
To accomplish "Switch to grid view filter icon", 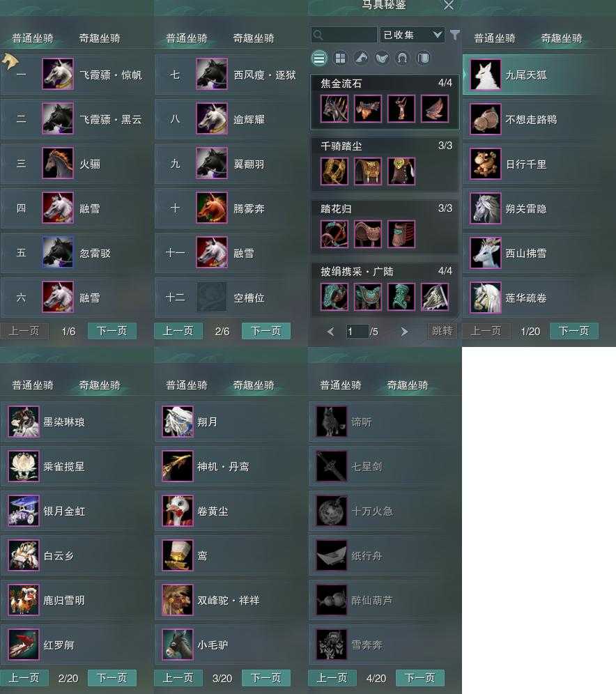I will coord(340,58).
